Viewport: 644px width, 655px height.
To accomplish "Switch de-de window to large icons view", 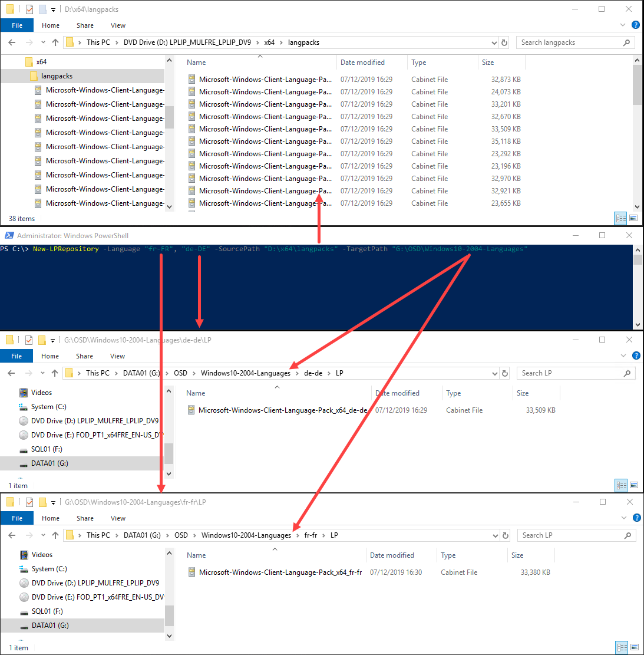I will click(x=634, y=485).
